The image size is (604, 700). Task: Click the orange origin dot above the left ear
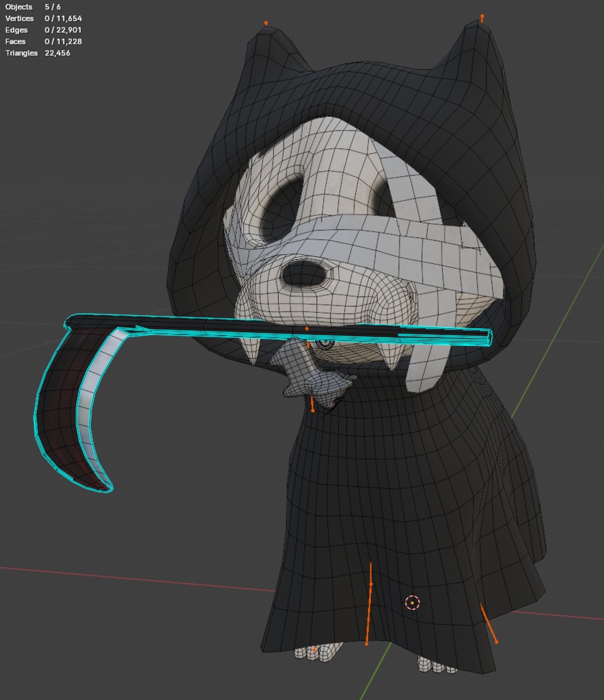pyautogui.click(x=264, y=24)
